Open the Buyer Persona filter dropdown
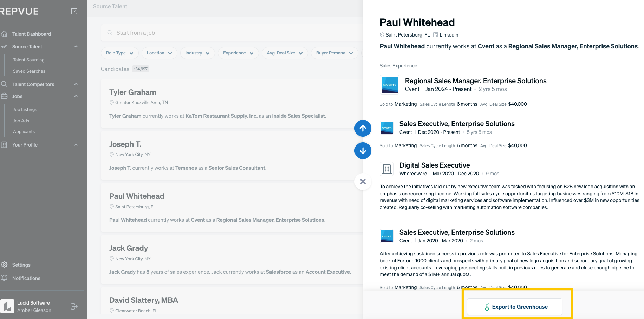The width and height of the screenshot is (644, 319). pyautogui.click(x=334, y=53)
